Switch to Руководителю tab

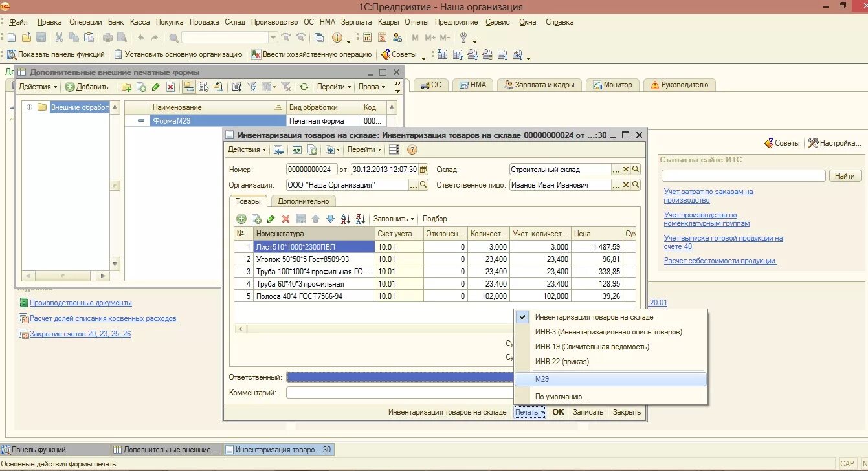[680, 85]
